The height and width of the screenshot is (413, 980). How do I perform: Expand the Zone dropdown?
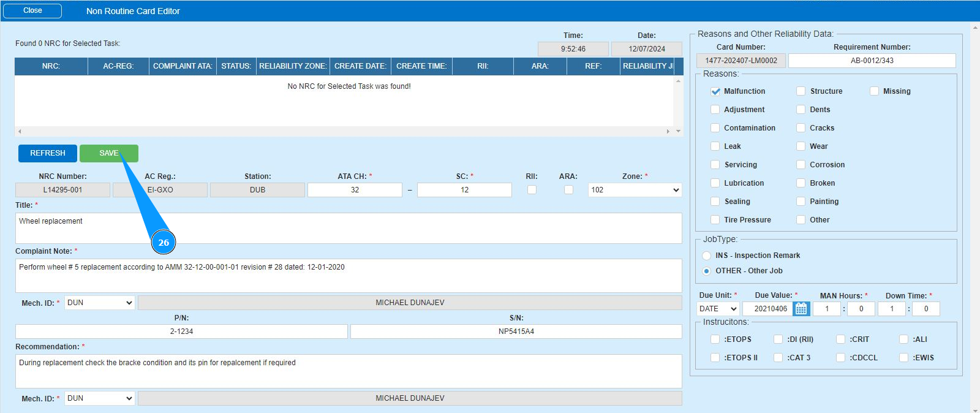635,190
